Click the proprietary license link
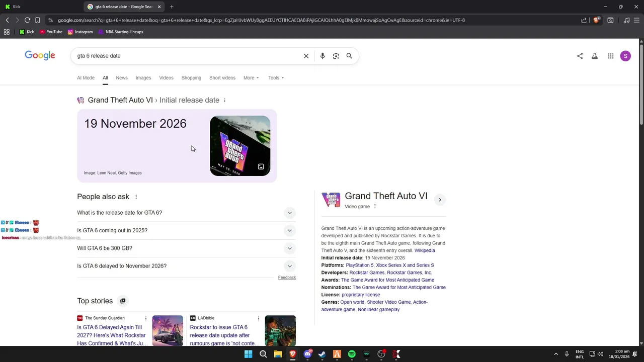The width and height of the screenshot is (644, 362). (361, 295)
